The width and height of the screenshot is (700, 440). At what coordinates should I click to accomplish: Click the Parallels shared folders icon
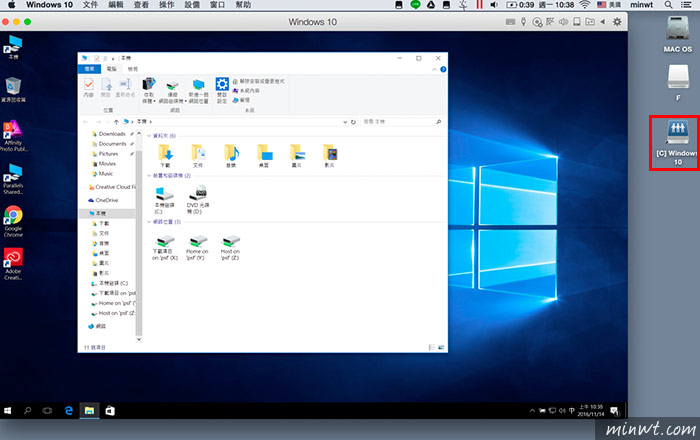point(590,21)
